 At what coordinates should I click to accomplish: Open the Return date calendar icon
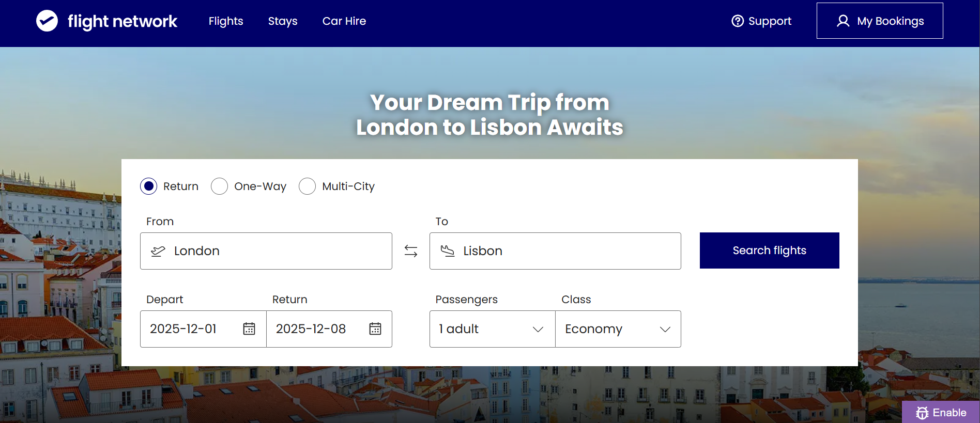375,328
